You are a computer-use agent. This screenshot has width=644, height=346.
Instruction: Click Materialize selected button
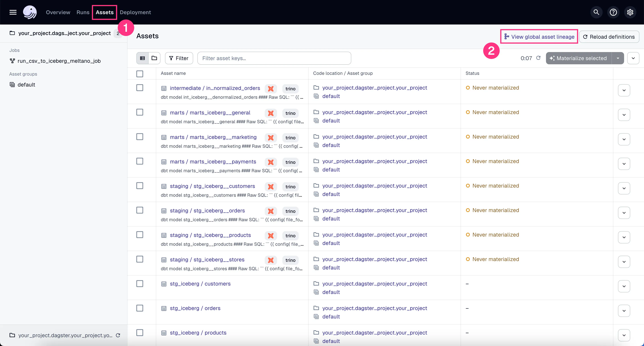tap(579, 58)
